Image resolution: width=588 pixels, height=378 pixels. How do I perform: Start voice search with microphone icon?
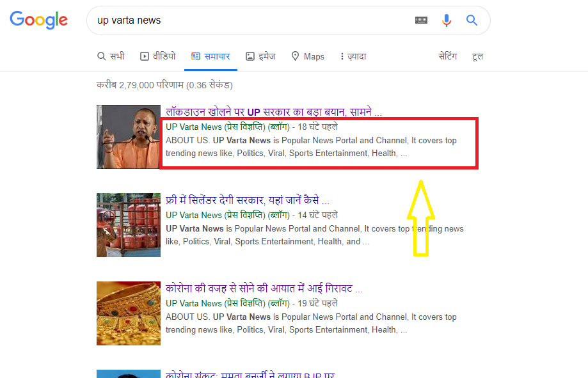446,20
